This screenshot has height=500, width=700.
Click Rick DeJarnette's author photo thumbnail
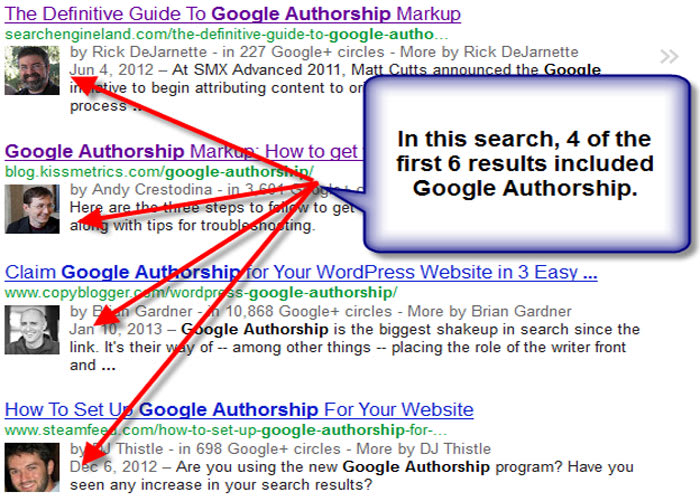(32, 70)
